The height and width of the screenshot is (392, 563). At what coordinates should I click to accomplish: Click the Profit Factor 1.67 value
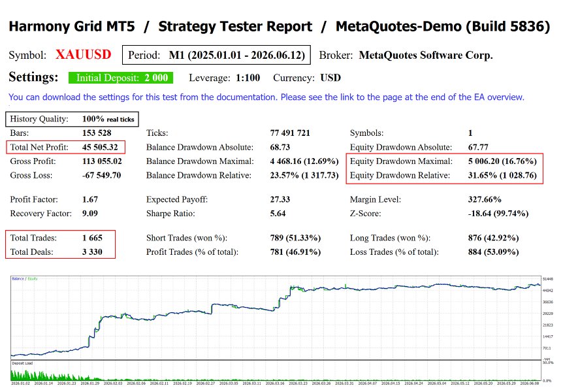(x=90, y=199)
